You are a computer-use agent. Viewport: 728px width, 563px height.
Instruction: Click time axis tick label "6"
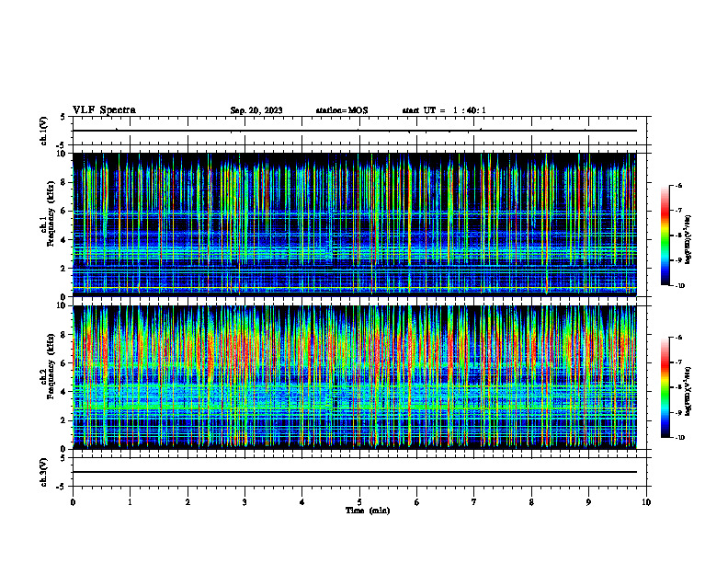(x=417, y=502)
